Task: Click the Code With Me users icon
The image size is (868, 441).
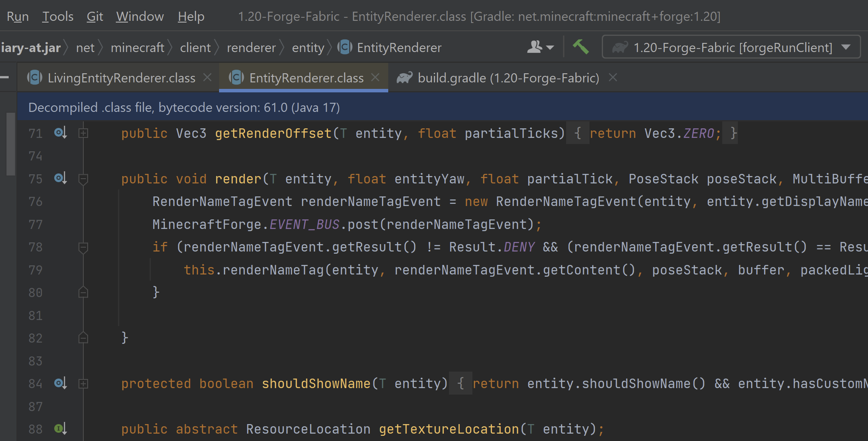Action: [x=534, y=47]
